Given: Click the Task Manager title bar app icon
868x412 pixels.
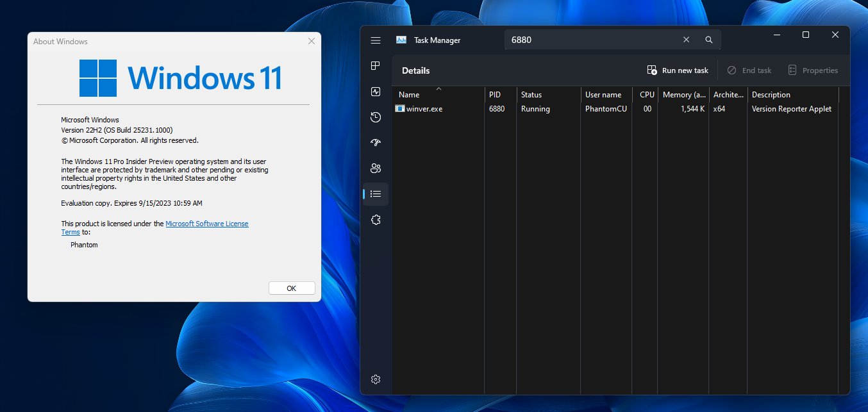Looking at the screenshot, I should coord(401,40).
